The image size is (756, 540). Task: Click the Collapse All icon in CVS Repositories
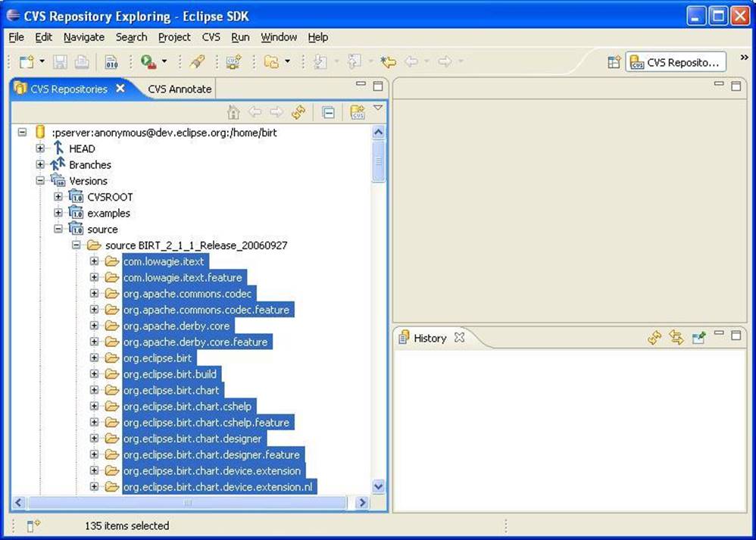pyautogui.click(x=328, y=112)
